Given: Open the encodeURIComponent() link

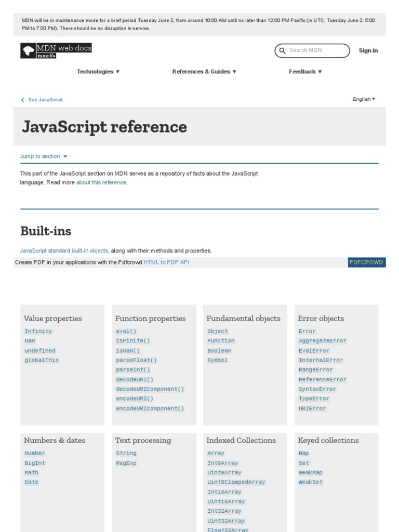Looking at the screenshot, I should tap(150, 408).
